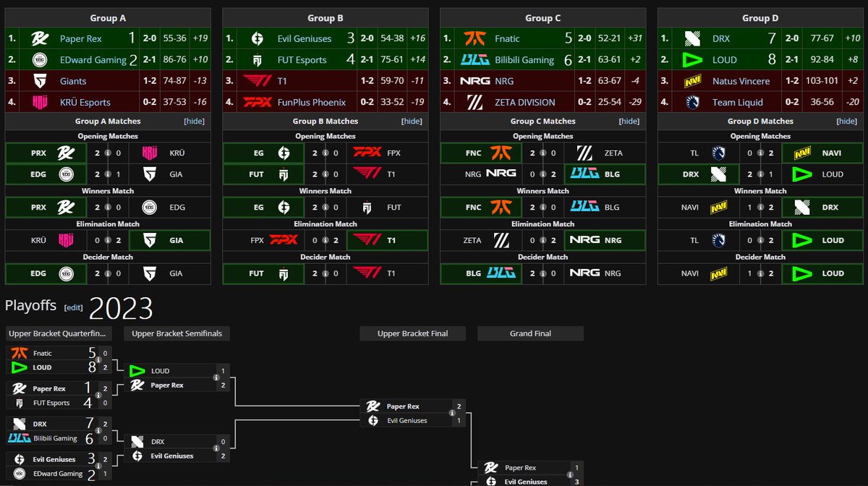Screen dimensions: 868x486
Task: Click the 103-101 round score for Natus Vincere
Action: pos(824,81)
